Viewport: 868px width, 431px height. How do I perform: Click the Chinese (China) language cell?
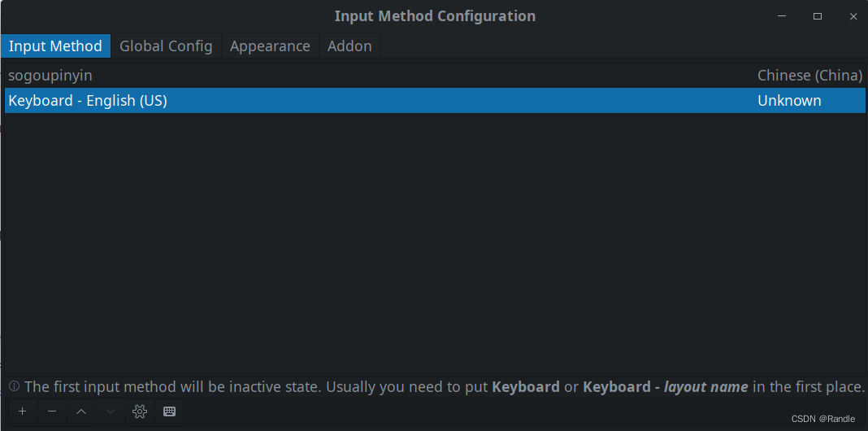809,76
